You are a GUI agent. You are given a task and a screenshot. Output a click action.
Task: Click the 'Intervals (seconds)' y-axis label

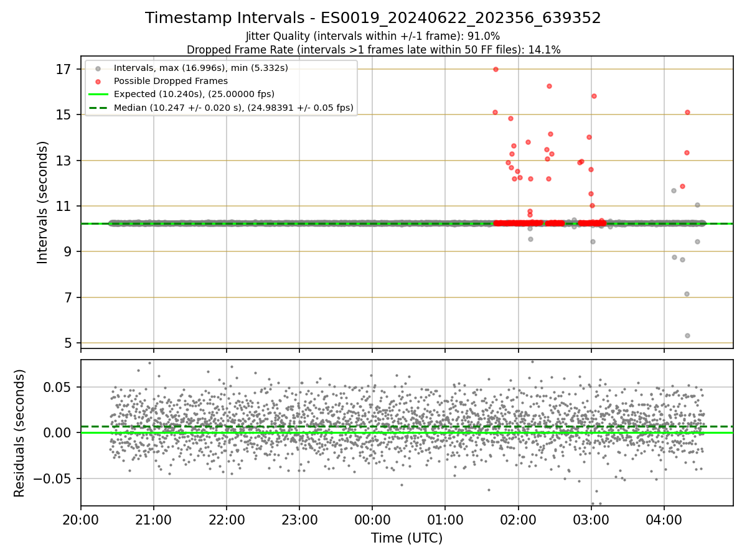(x=42, y=202)
